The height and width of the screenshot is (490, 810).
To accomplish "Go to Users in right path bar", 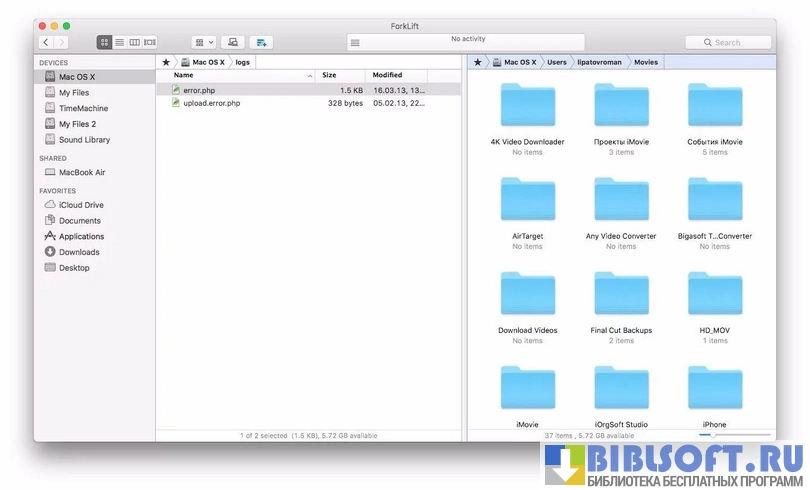I will (556, 62).
